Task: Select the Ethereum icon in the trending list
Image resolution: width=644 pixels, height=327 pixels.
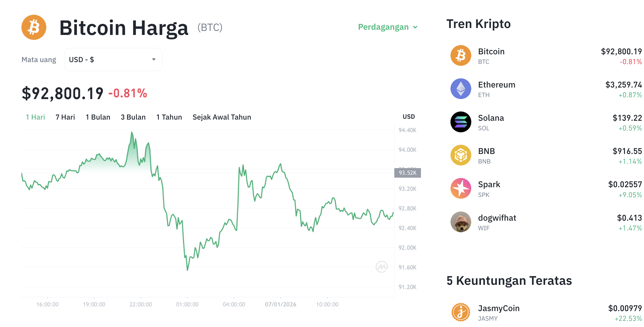Action: point(461,89)
